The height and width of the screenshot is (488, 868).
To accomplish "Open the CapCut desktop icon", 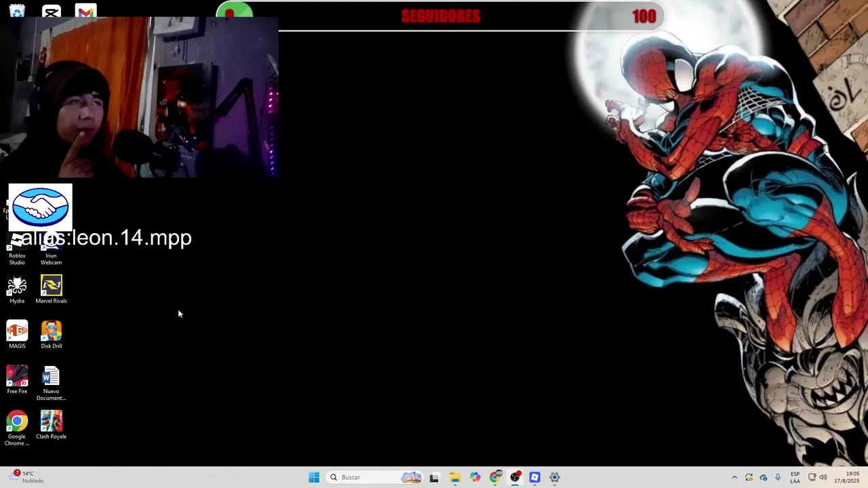I will click(x=51, y=9).
